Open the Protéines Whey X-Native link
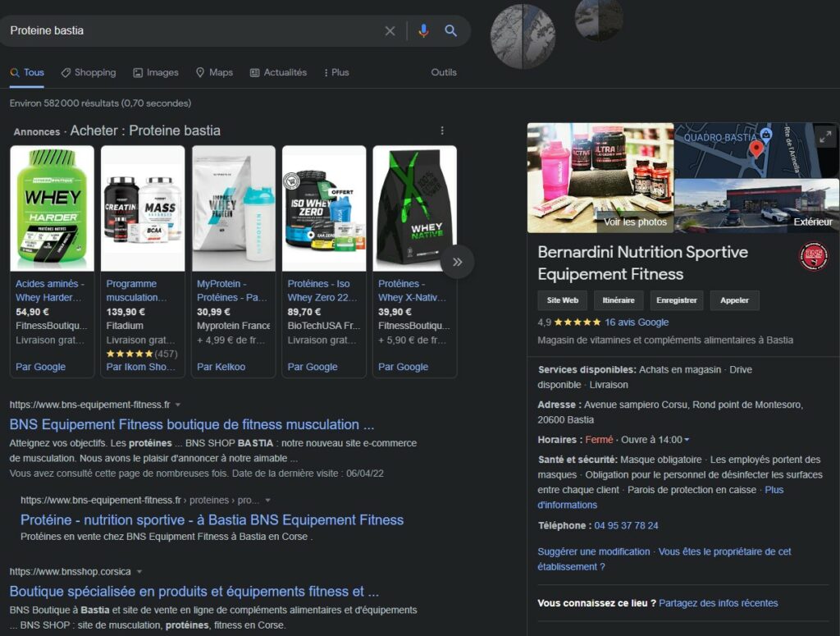This screenshot has width=840, height=636. [x=412, y=291]
